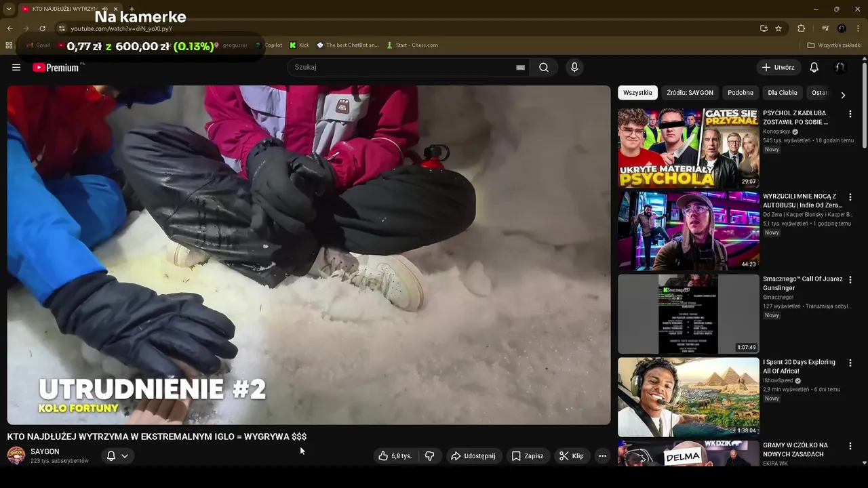Click the video title KTO NAJDŁUŻEJ WYTRZYMA
The height and width of the screenshot is (488, 868).
tap(157, 437)
